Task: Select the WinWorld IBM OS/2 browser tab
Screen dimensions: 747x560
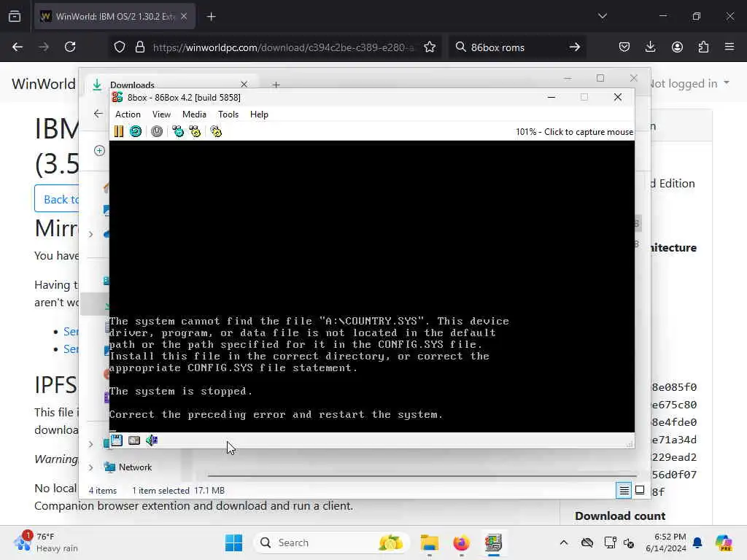Action: click(115, 16)
